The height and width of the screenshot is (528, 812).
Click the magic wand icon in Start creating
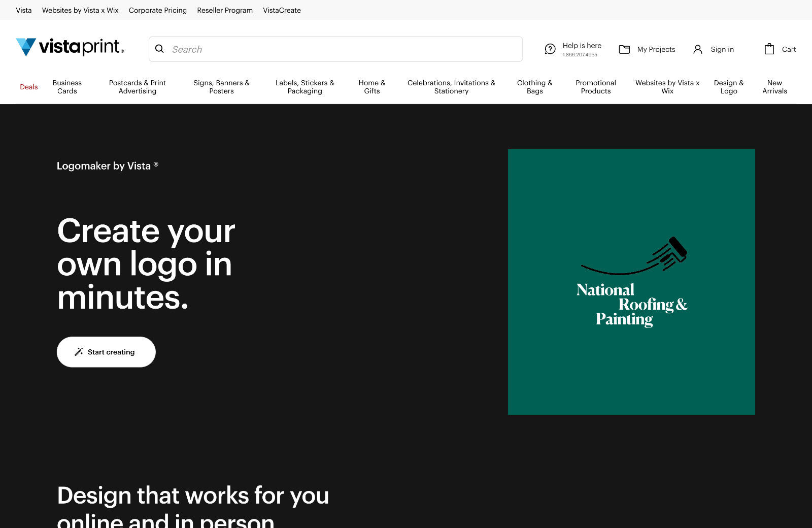click(x=79, y=352)
